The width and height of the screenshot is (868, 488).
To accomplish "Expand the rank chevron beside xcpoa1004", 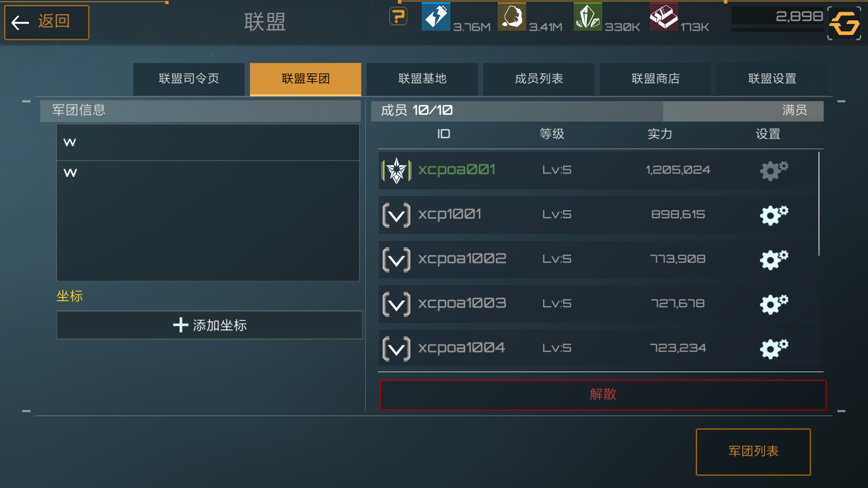I will tap(396, 348).
